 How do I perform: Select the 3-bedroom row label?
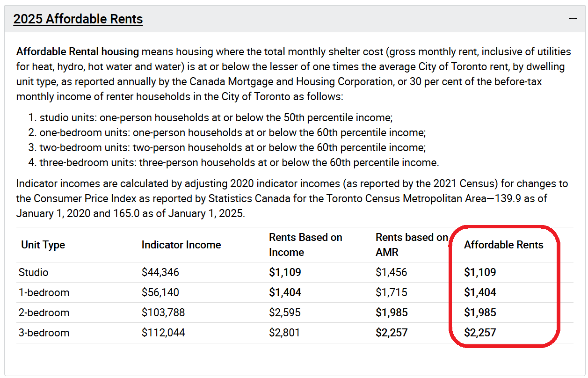pyautogui.click(x=44, y=333)
